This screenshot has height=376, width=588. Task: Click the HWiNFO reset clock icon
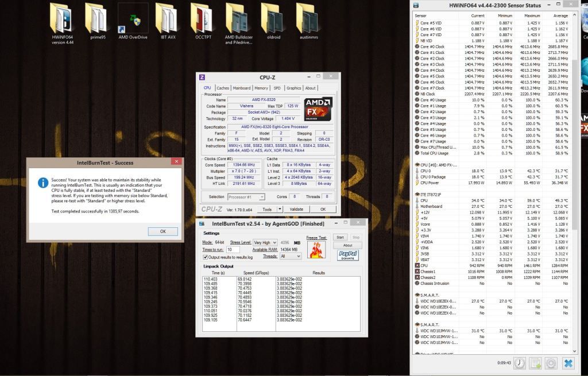[x=519, y=363]
